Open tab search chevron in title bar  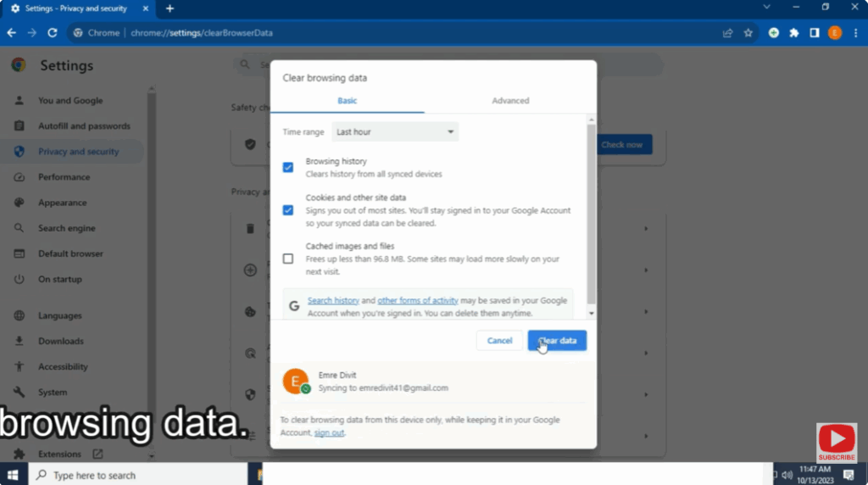click(766, 7)
